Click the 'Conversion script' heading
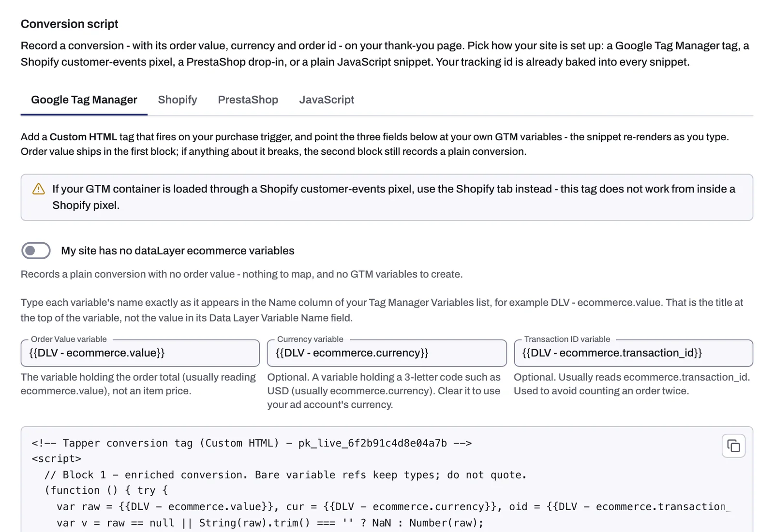The image size is (774, 532). click(69, 24)
